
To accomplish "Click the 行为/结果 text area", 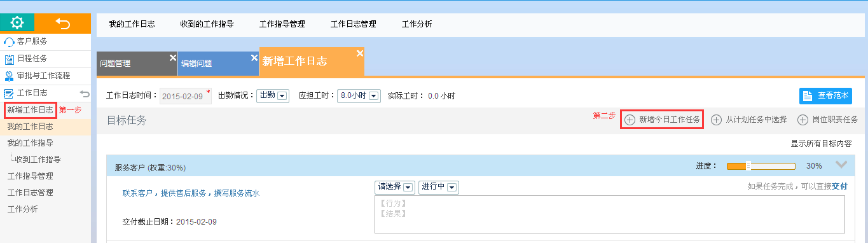I will click(609, 215).
